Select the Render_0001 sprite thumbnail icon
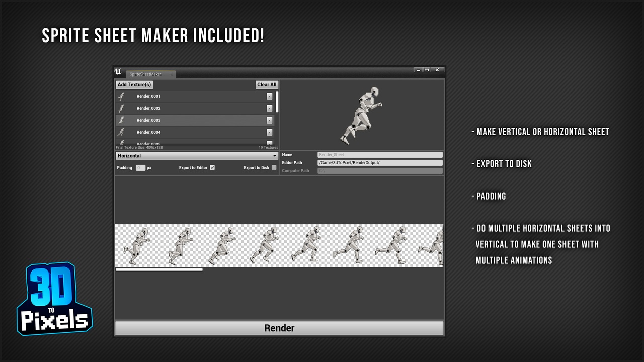 (121, 96)
